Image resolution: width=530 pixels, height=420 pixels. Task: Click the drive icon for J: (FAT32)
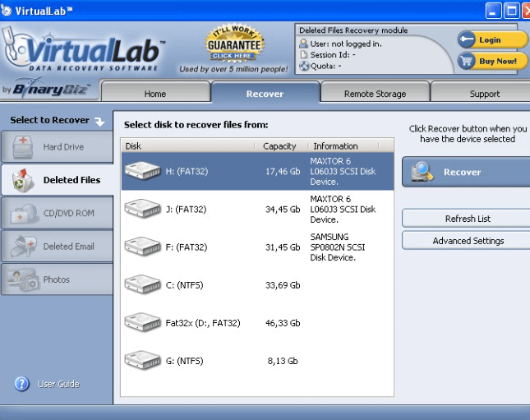142,208
